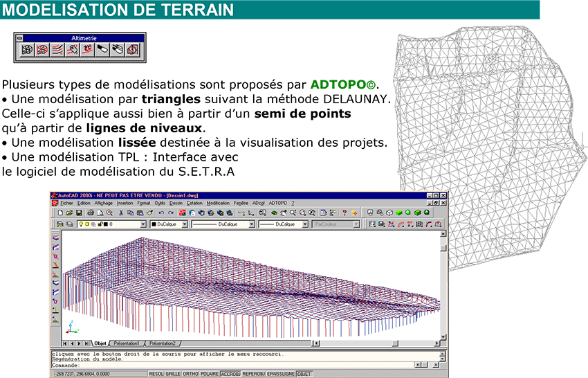Click the Save diskette icon in AutoCAD

pyautogui.click(x=79, y=213)
